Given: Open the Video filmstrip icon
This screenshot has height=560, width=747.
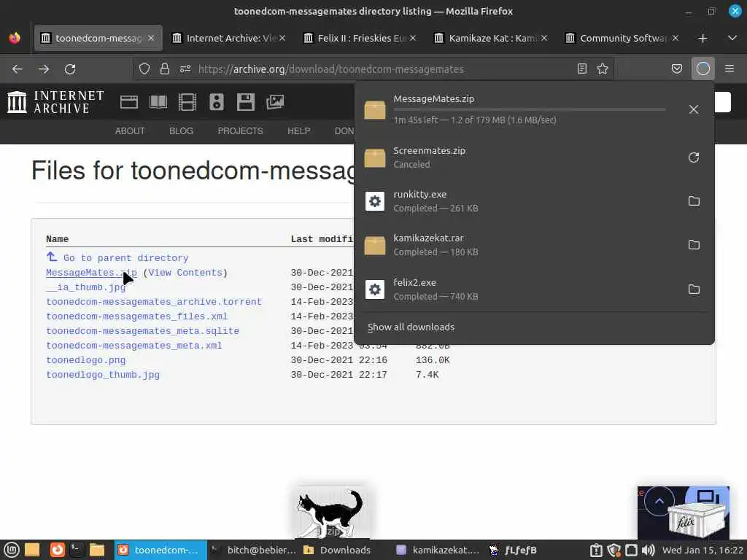Looking at the screenshot, I should 187,102.
